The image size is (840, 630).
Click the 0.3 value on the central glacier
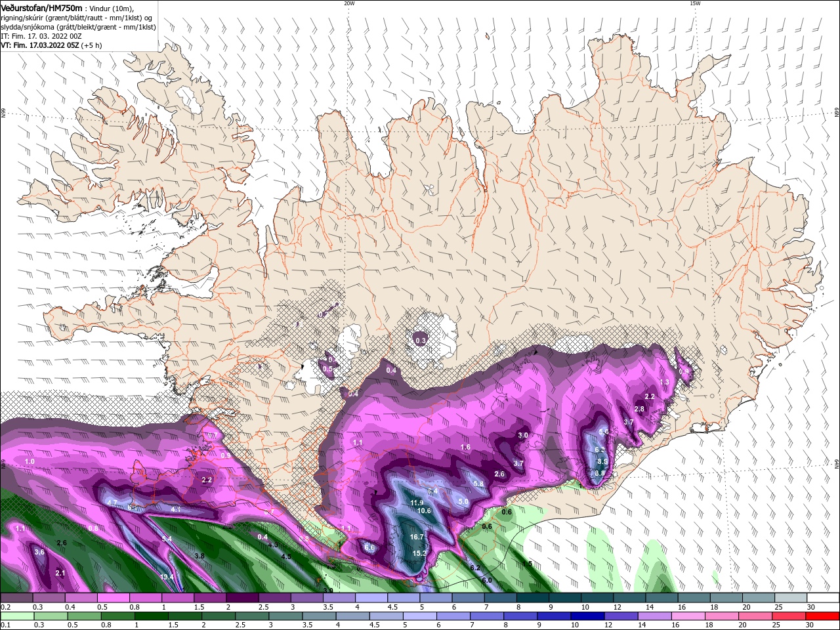421,341
